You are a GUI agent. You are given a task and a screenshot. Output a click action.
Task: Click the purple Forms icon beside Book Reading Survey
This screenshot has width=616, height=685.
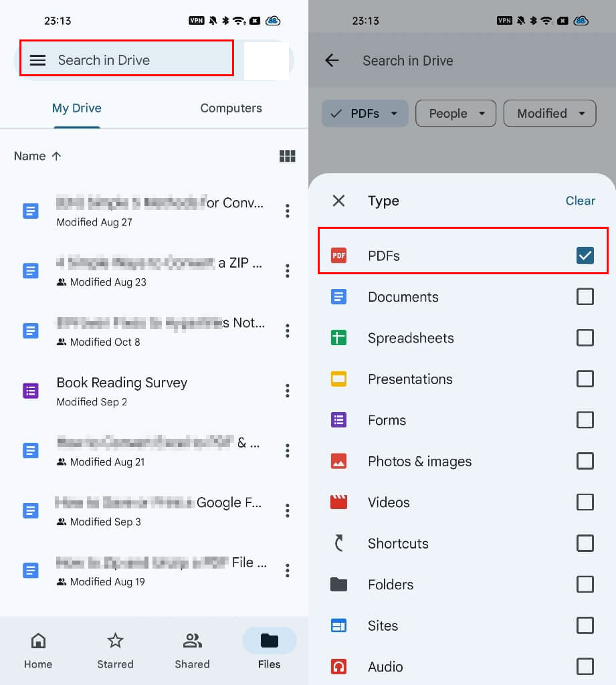[31, 391]
